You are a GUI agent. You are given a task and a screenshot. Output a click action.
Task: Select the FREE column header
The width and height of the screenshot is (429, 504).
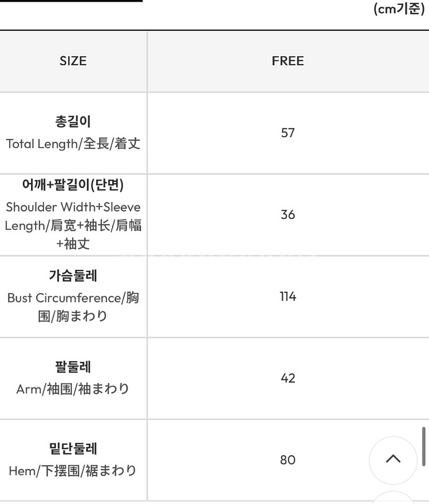[288, 61]
